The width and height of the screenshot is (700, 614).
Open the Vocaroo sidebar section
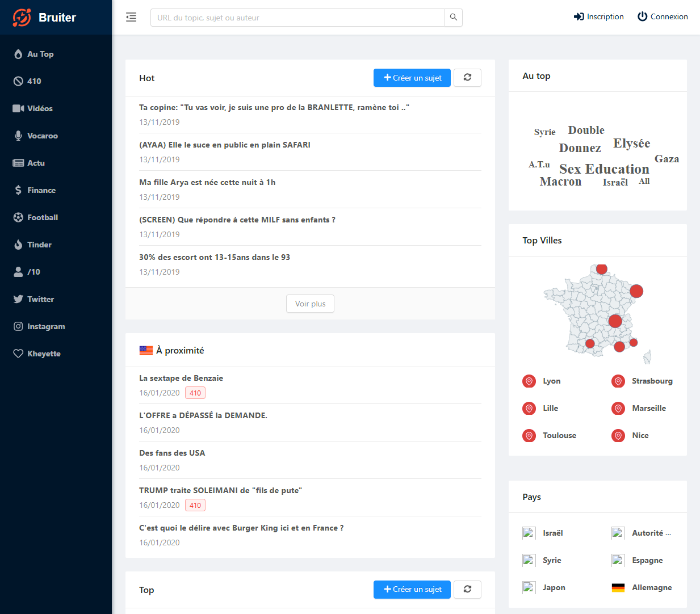42,136
